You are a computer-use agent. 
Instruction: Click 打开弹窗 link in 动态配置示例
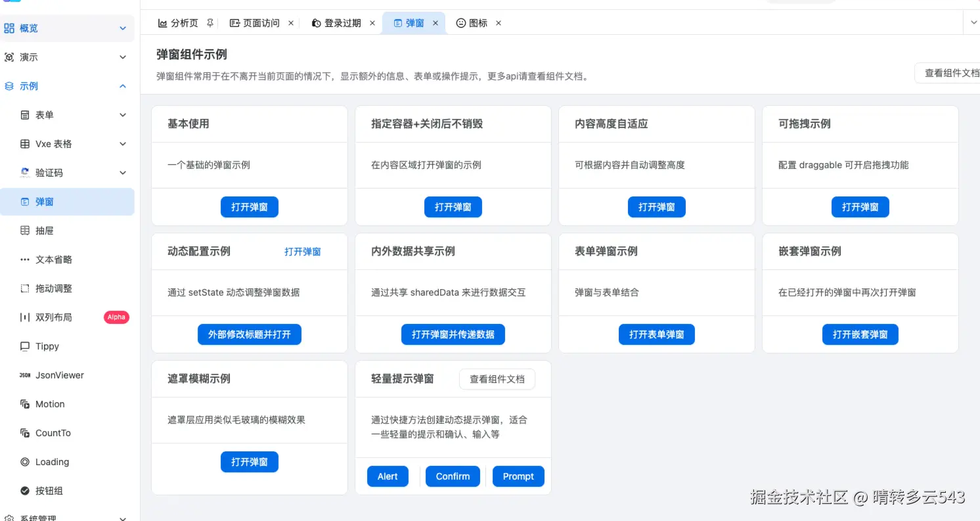click(x=303, y=252)
